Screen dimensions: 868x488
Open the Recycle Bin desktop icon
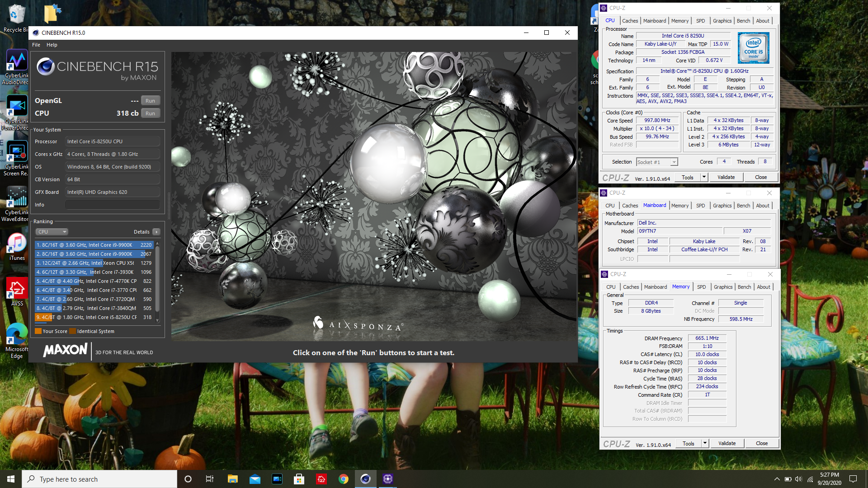(16, 18)
